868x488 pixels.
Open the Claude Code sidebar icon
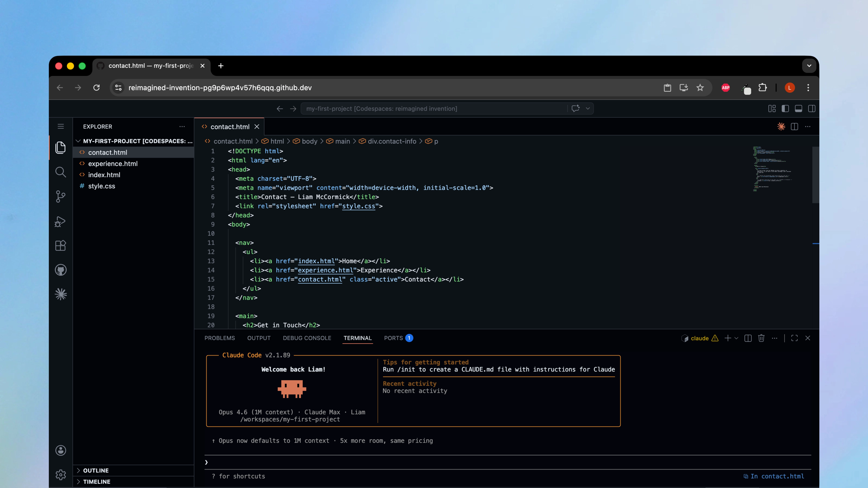point(60,294)
